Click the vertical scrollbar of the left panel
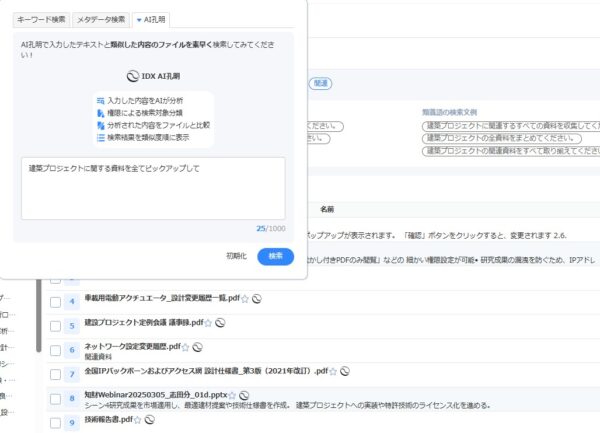600x433 pixels. click(39, 316)
